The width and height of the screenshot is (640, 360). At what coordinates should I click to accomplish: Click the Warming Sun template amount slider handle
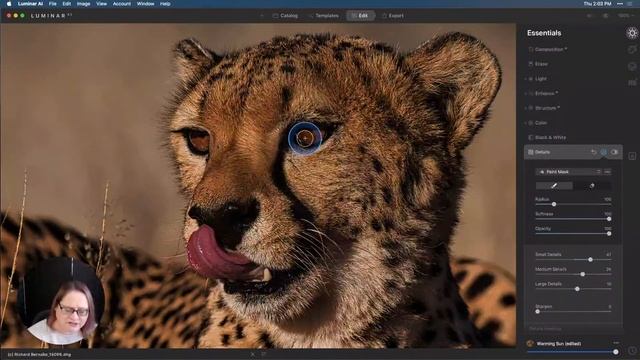coord(616,352)
